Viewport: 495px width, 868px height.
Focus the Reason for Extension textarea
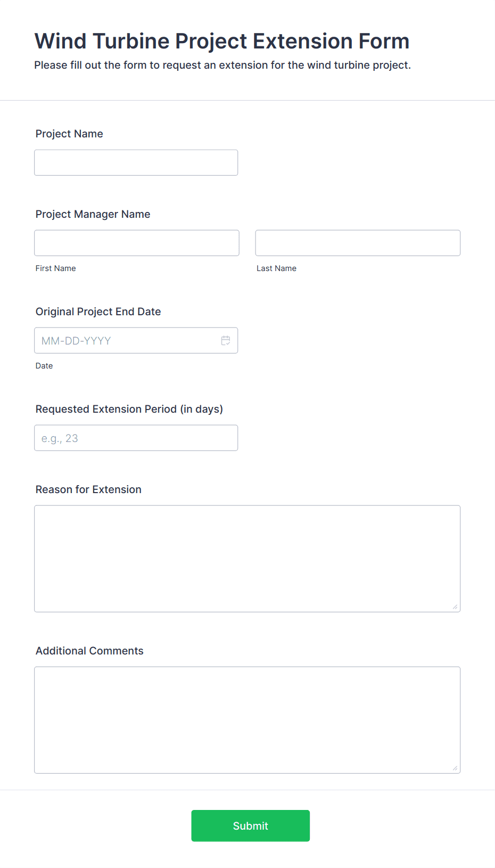[x=247, y=559]
